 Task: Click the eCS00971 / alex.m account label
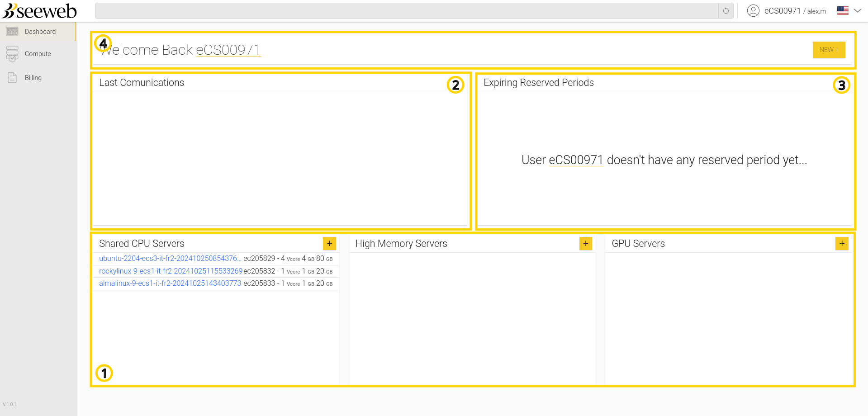795,11
